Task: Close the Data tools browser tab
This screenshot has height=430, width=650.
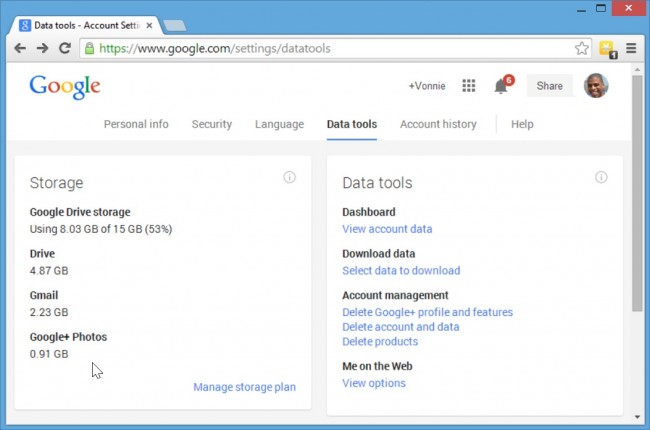Action: (149, 26)
